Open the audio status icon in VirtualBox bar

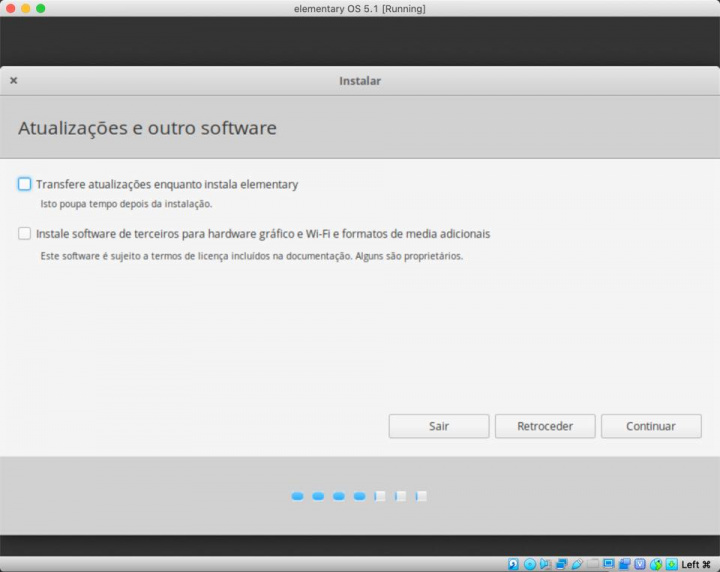coord(546,564)
